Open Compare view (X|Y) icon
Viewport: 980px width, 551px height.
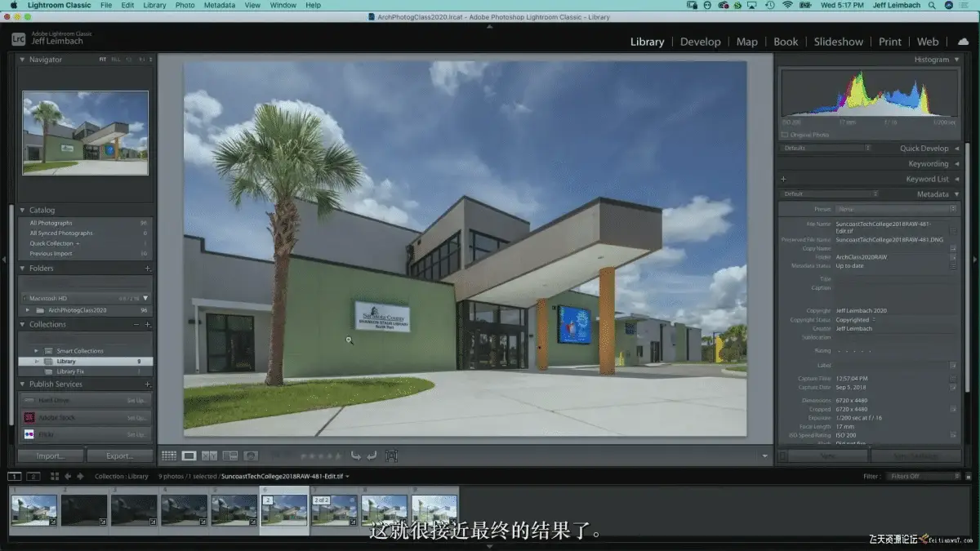click(209, 455)
